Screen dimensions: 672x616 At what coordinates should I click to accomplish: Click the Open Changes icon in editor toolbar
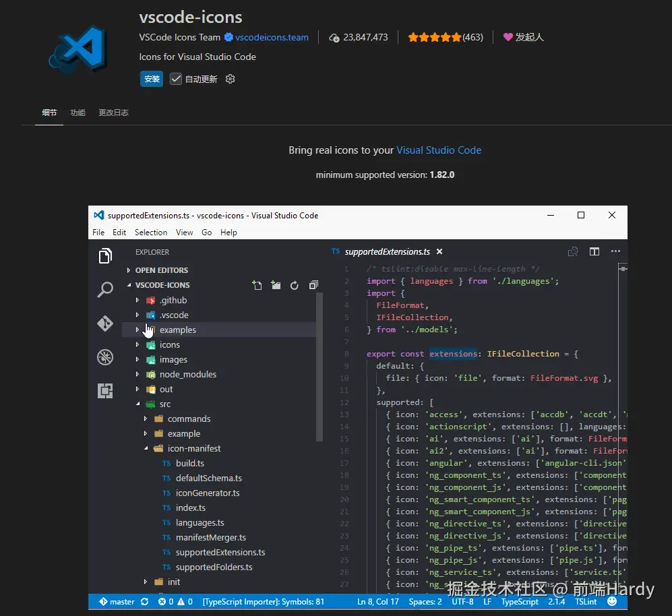[572, 251]
